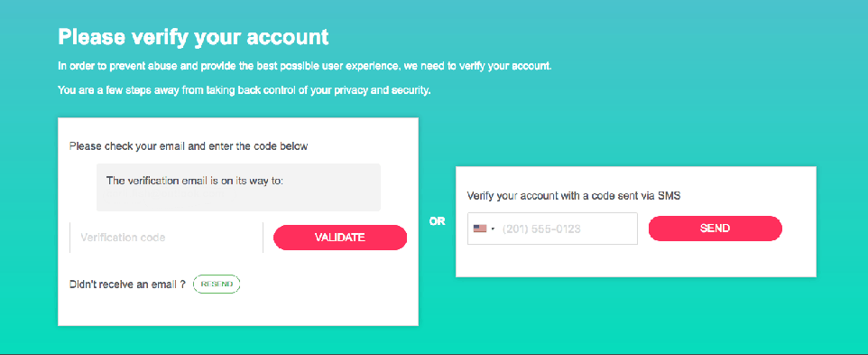Click the green RESEND button

[x=217, y=285]
